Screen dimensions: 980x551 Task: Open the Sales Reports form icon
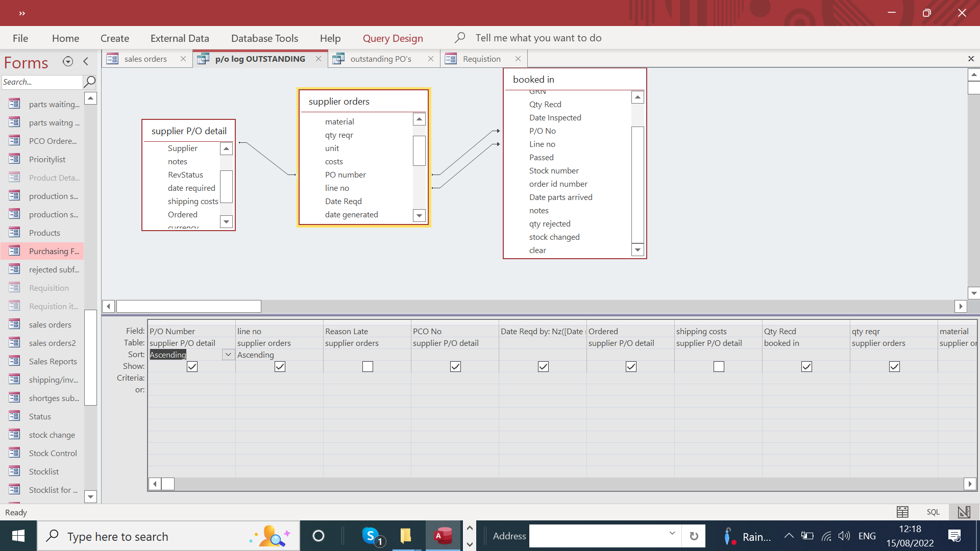(14, 361)
